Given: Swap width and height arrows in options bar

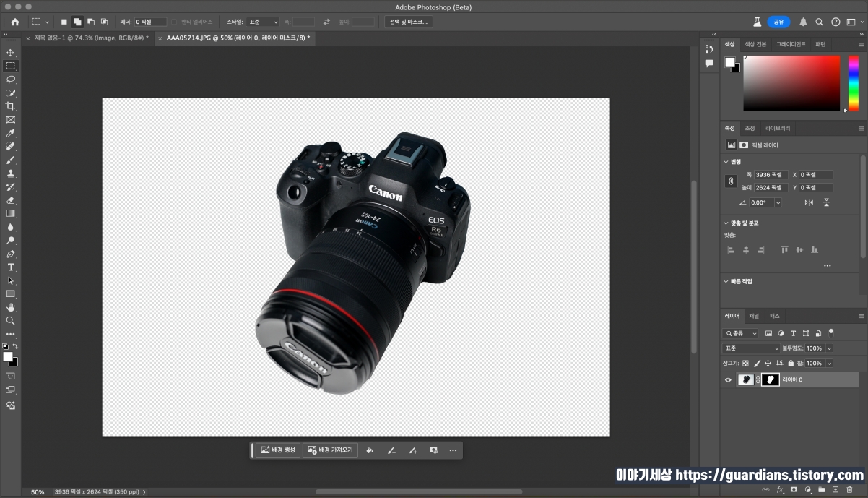Looking at the screenshot, I should pos(326,22).
